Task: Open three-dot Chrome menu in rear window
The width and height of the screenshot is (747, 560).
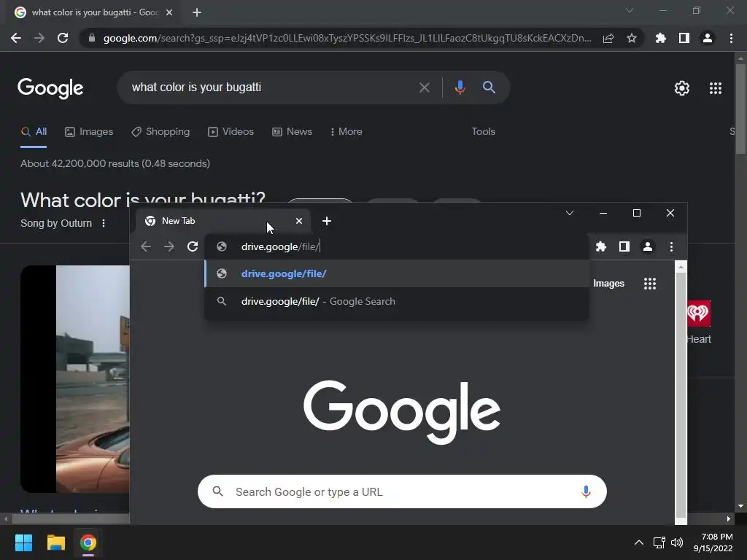Action: click(731, 38)
